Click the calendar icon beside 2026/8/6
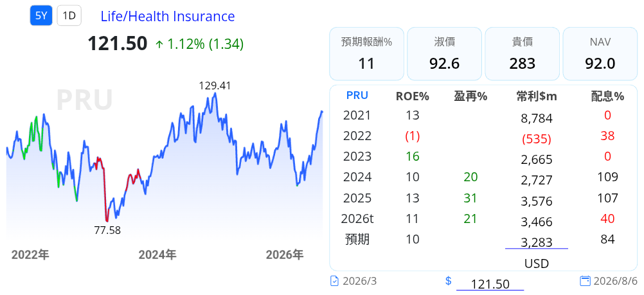The height and width of the screenshot is (295, 644). coord(585,281)
